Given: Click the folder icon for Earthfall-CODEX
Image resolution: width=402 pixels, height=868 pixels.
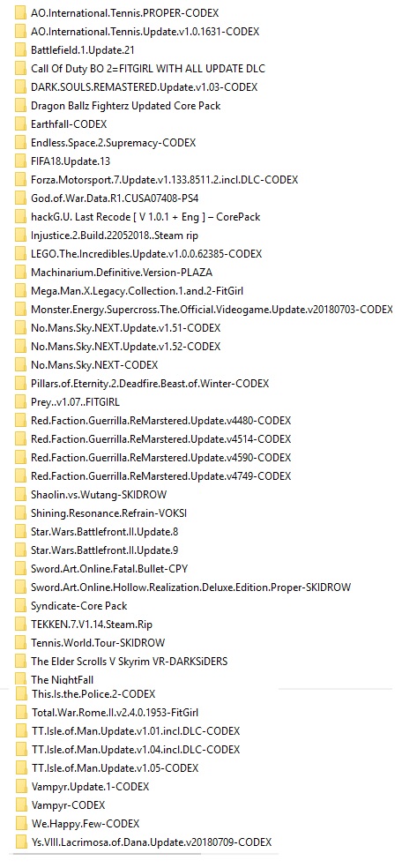Looking at the screenshot, I should click(x=20, y=124).
